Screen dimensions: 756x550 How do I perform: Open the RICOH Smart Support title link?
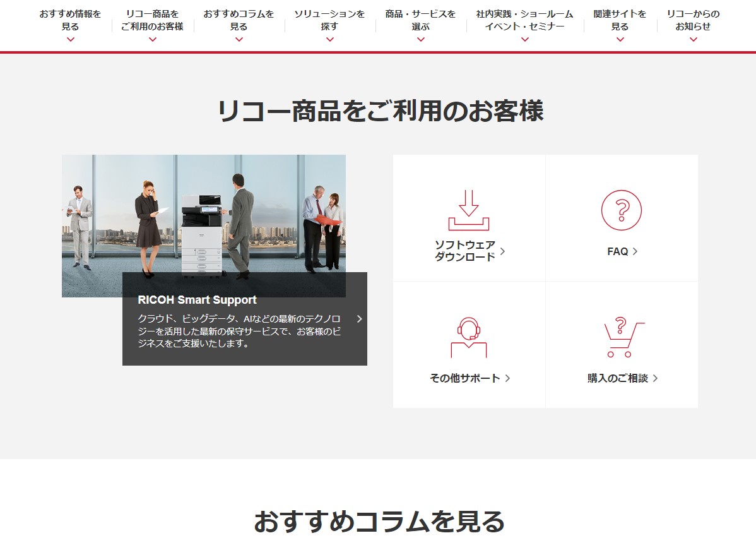[197, 299]
